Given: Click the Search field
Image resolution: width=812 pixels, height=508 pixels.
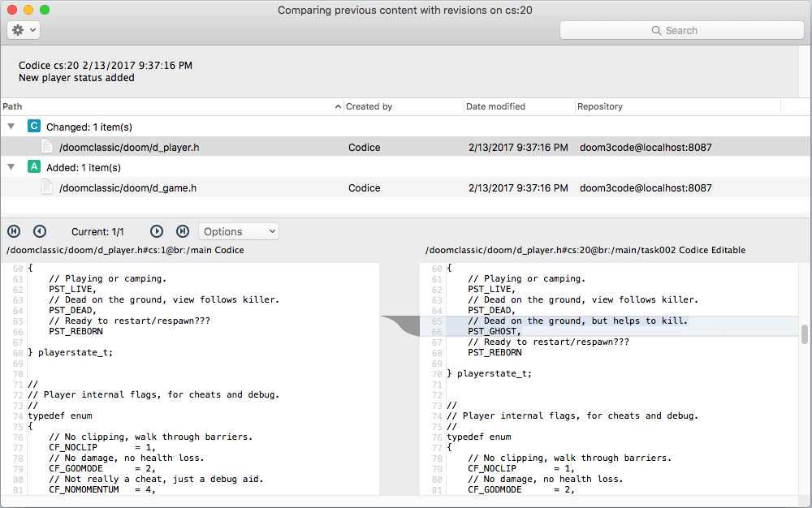Looking at the screenshot, I should coord(681,30).
